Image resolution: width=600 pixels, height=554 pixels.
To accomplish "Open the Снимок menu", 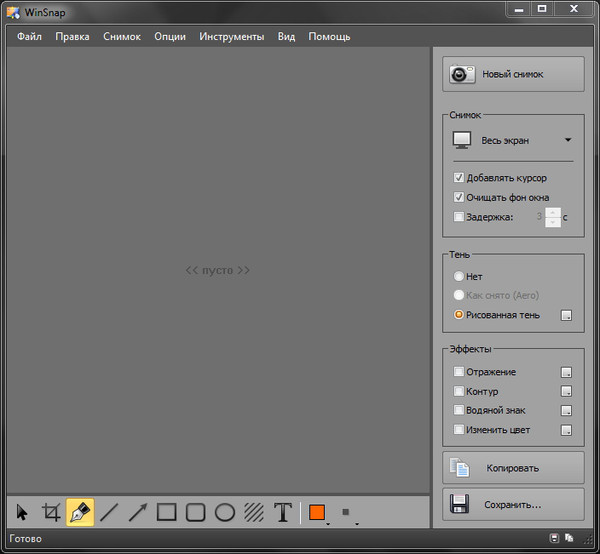I will (121, 37).
